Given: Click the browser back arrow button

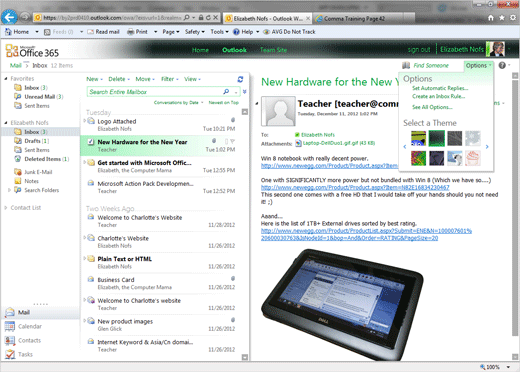Looking at the screenshot, I should click(x=9, y=17).
